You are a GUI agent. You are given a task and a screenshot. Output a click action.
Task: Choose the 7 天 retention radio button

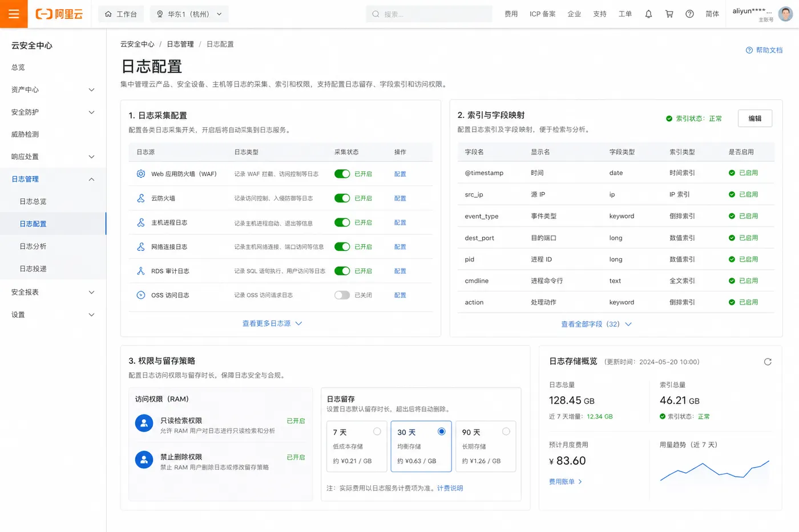click(x=377, y=432)
